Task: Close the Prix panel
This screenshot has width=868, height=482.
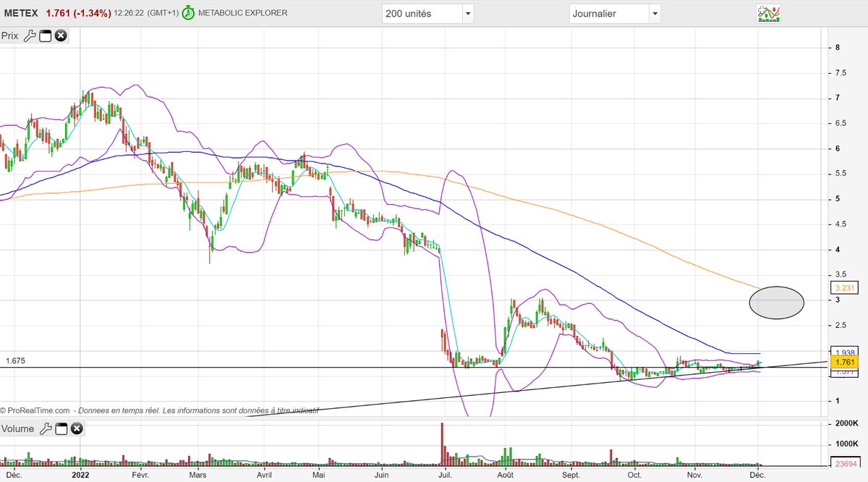Action: click(x=61, y=35)
